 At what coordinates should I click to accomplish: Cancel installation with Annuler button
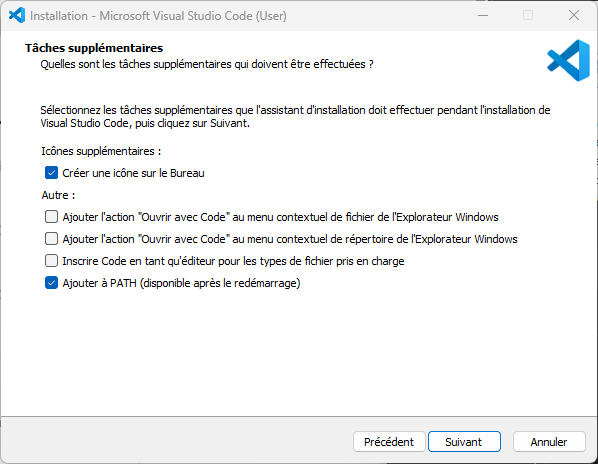click(549, 442)
